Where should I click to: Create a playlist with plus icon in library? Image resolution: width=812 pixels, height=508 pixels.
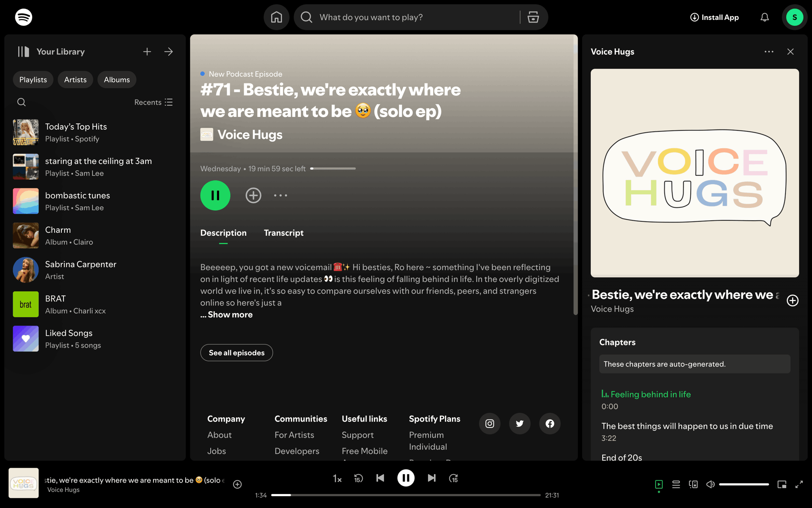[147, 52]
